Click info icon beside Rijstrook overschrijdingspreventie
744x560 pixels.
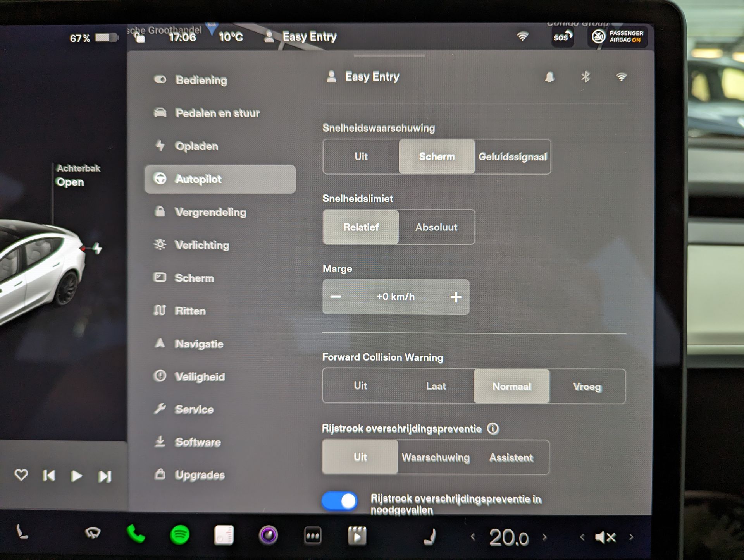[x=493, y=429]
